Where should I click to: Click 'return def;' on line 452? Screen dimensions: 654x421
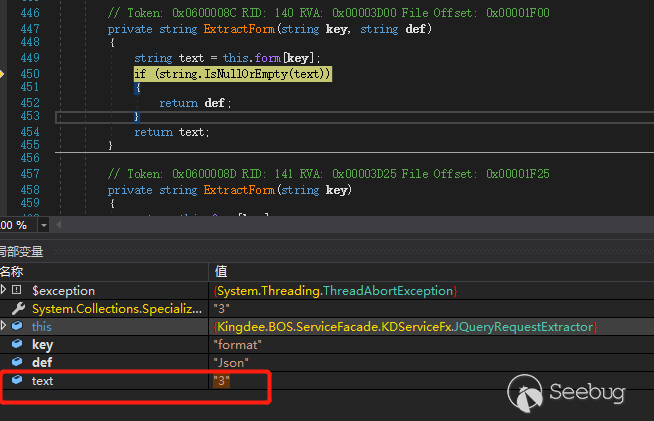[x=195, y=103]
